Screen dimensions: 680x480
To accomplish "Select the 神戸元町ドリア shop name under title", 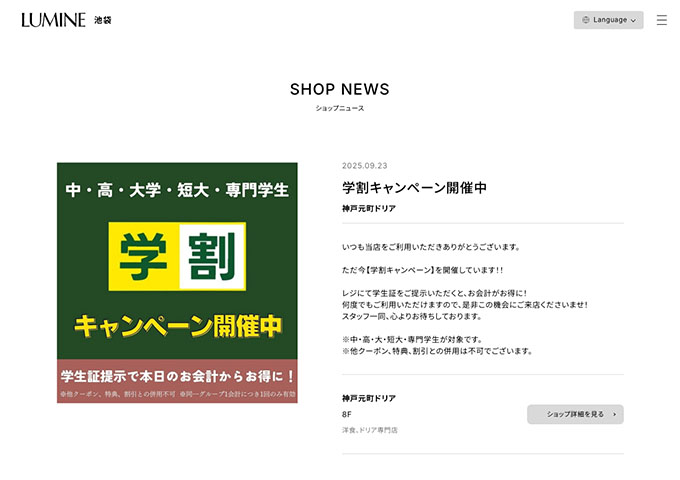I will (369, 209).
